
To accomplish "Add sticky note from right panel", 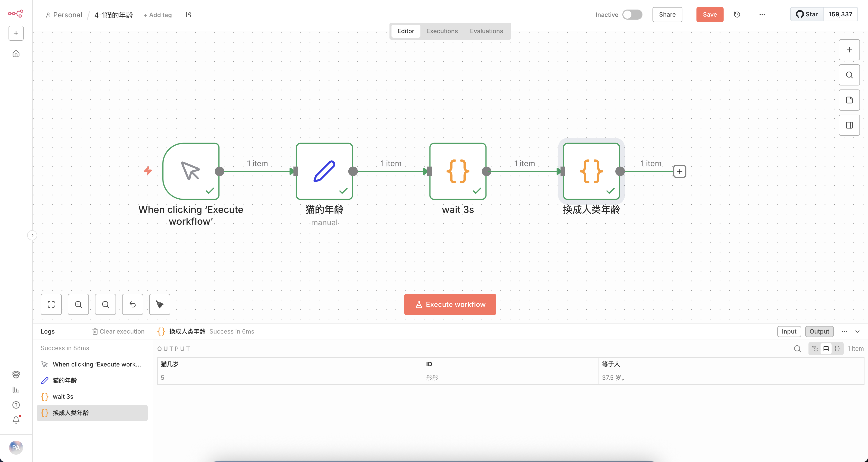I will [849, 100].
